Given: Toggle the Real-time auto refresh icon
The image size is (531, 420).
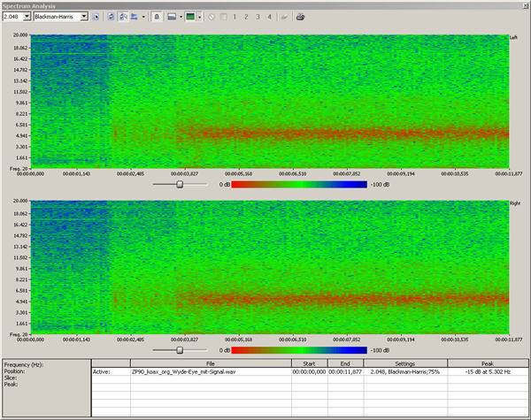Looking at the screenshot, I should click(x=123, y=16).
